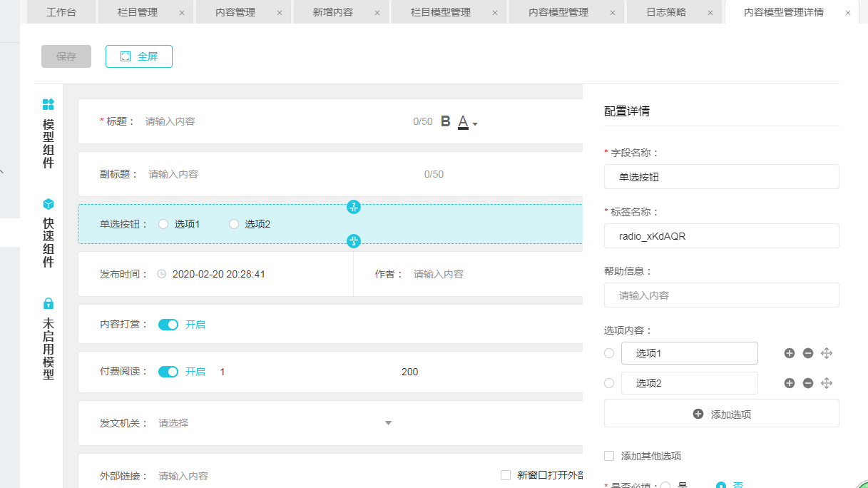Toggle the 付费阅读 switch
Image resolution: width=868 pixels, height=488 pixels.
pyautogui.click(x=168, y=372)
